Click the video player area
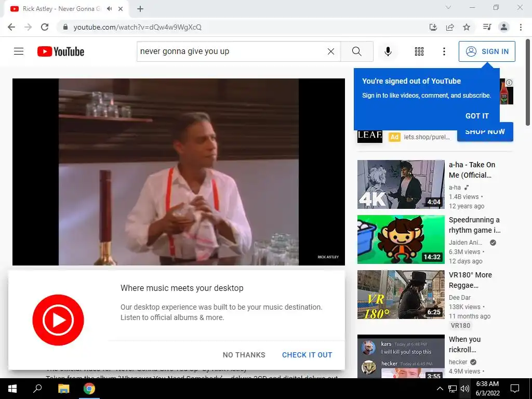 pos(179,171)
